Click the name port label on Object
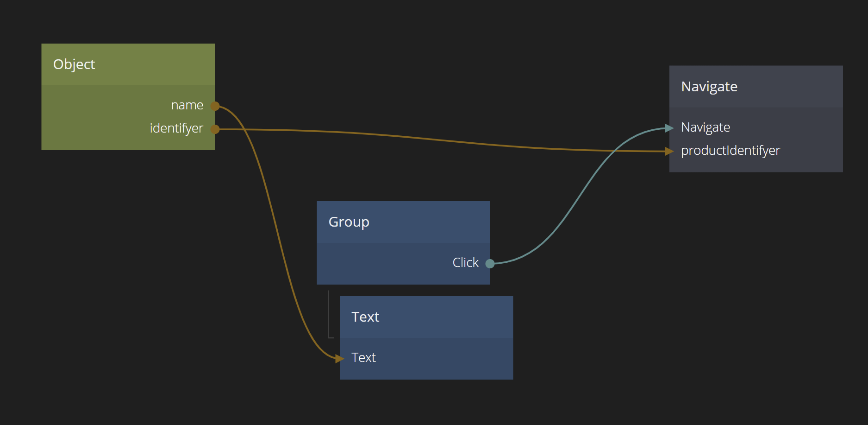 (187, 106)
